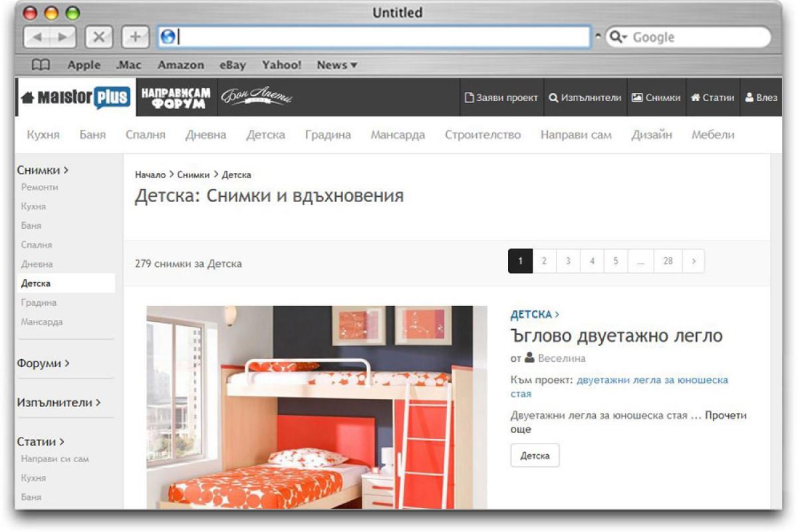
Task: Switch to the Градина category tab
Action: point(328,134)
